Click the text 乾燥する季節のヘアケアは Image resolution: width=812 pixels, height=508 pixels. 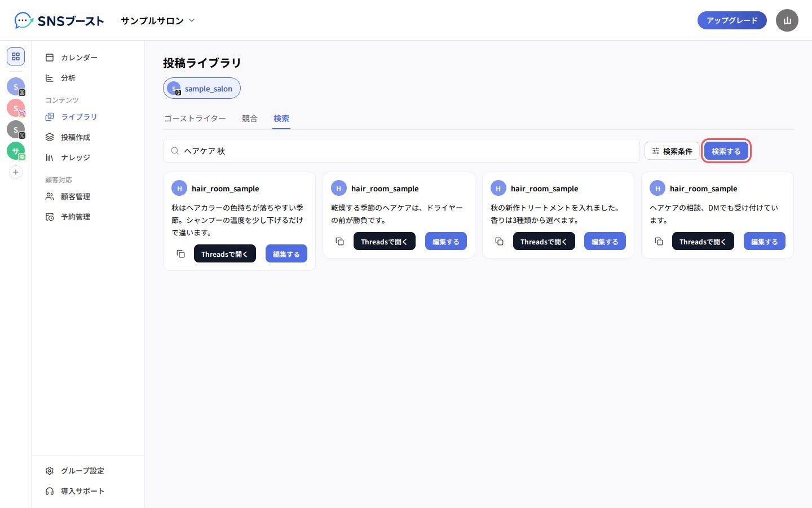tap(377, 208)
